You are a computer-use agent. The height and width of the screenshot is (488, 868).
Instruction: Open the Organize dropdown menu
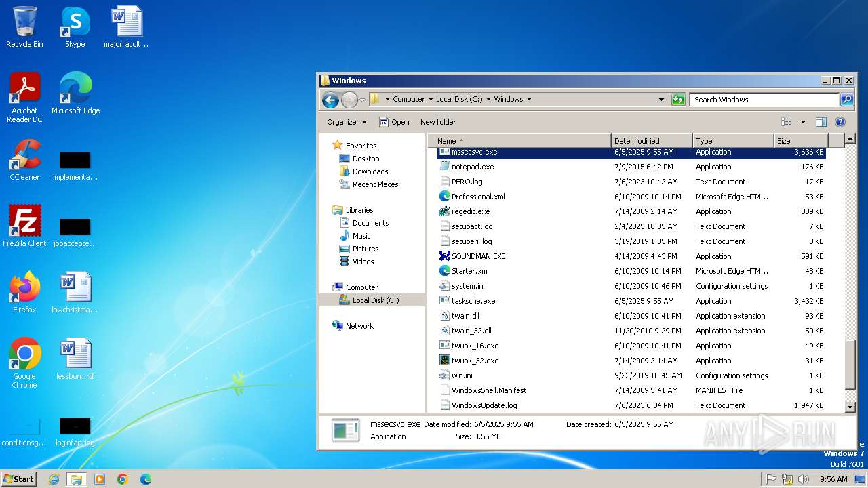[x=347, y=122]
